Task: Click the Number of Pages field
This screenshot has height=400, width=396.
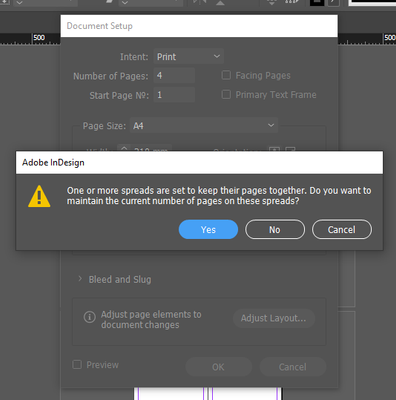Action: click(x=174, y=75)
